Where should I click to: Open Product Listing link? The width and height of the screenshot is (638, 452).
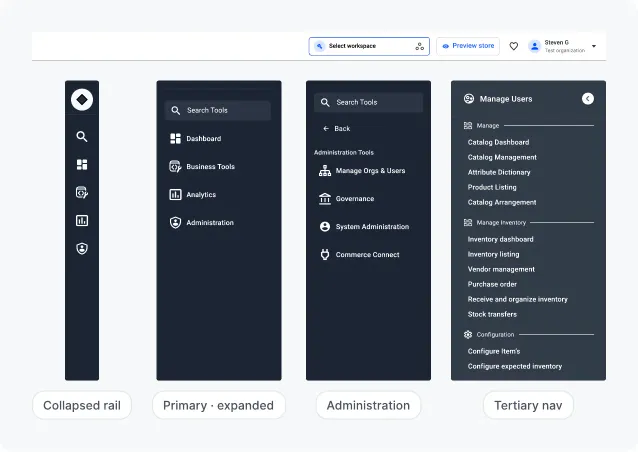492,188
